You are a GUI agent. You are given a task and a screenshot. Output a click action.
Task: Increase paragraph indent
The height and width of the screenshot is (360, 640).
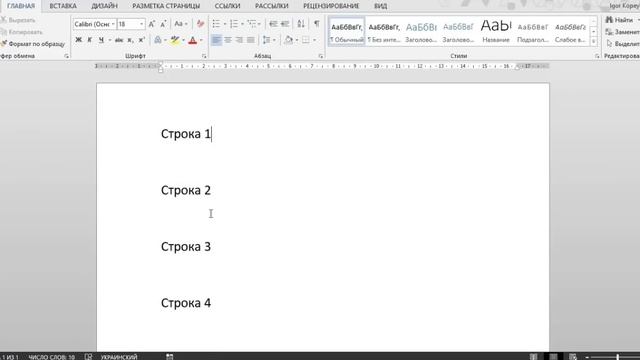285,24
